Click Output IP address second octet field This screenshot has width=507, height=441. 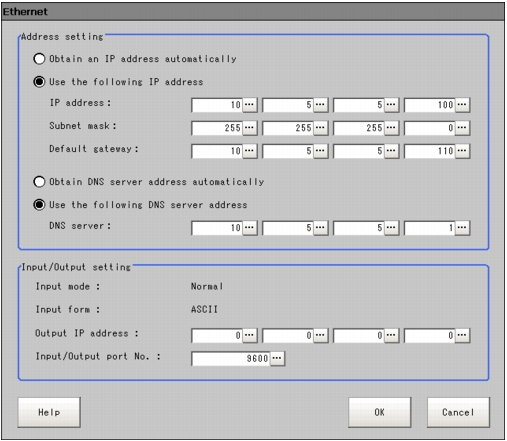288,336
